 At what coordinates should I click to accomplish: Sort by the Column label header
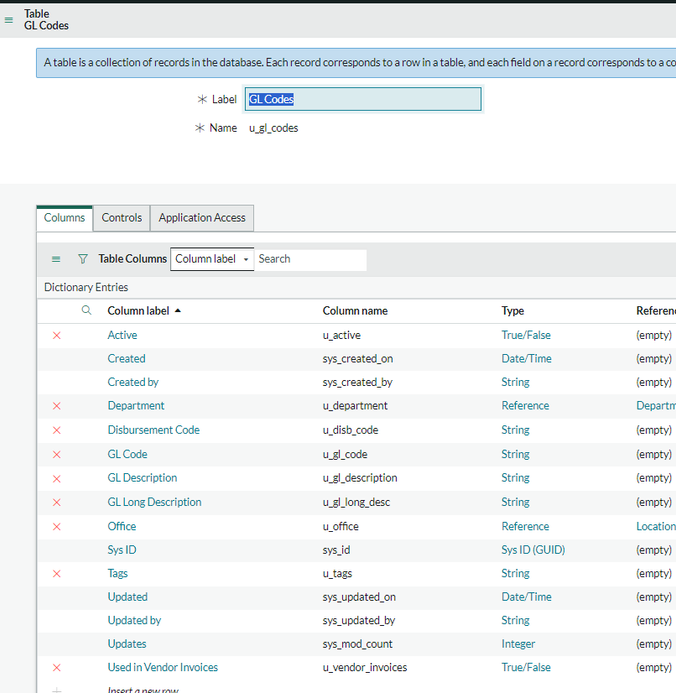[138, 311]
